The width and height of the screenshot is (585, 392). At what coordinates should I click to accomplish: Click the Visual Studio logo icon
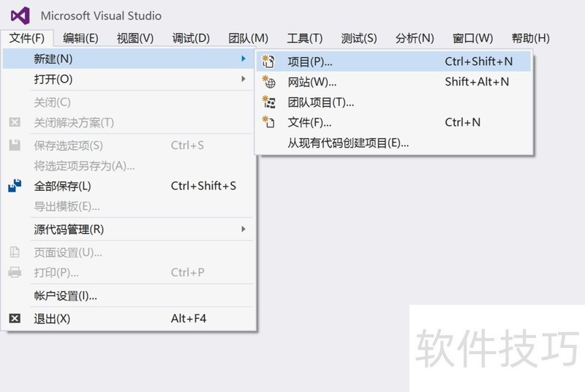coord(20,15)
